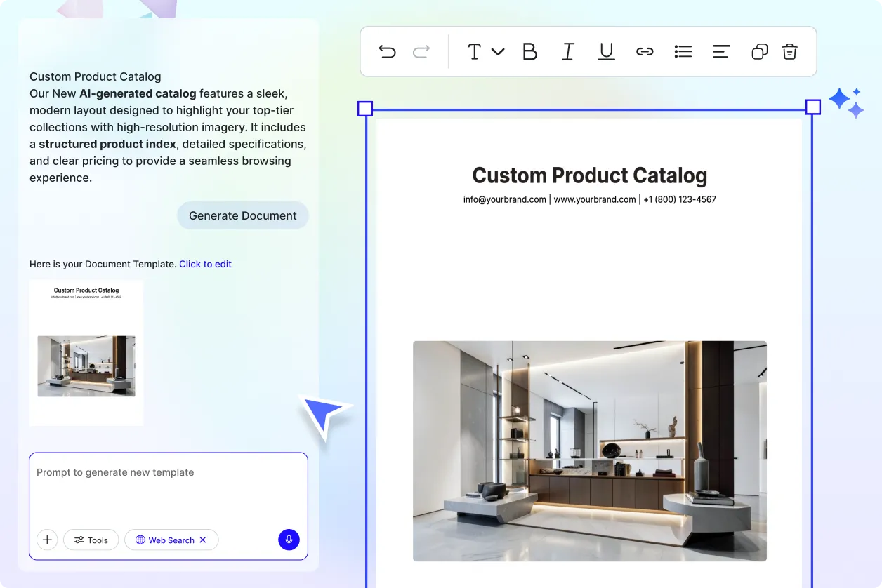Screen dimensions: 882x588
Task: Apply bold formatting
Action: (530, 51)
